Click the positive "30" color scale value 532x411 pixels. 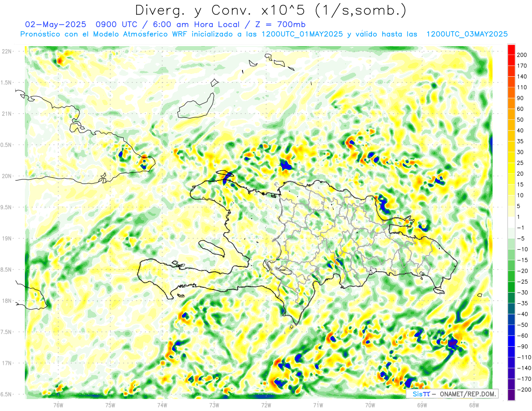point(521,152)
